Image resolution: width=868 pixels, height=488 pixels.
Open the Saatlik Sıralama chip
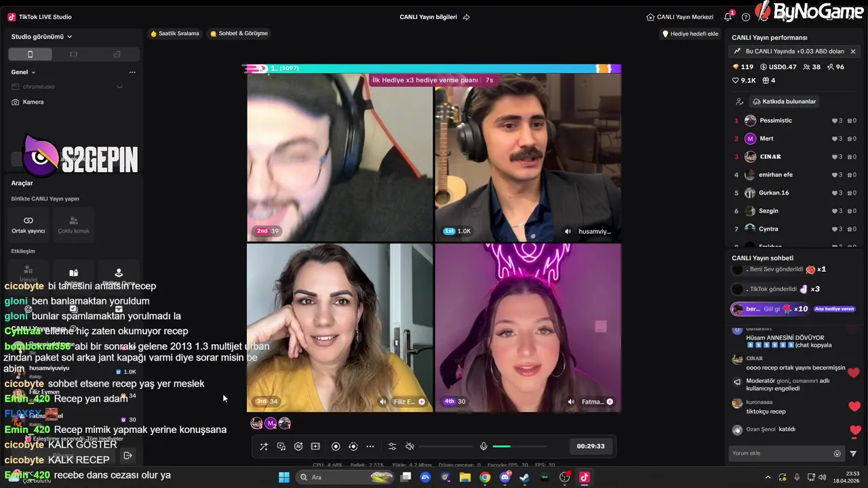(x=175, y=33)
